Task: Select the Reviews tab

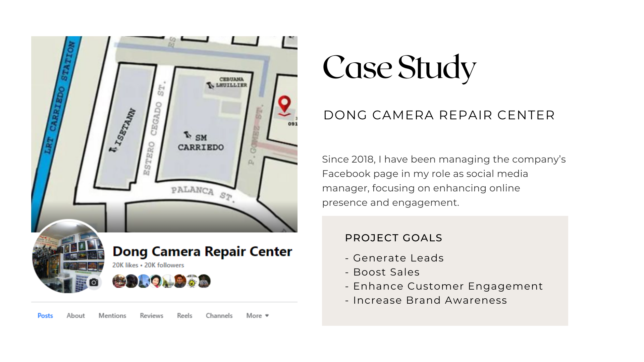Action: tap(152, 316)
